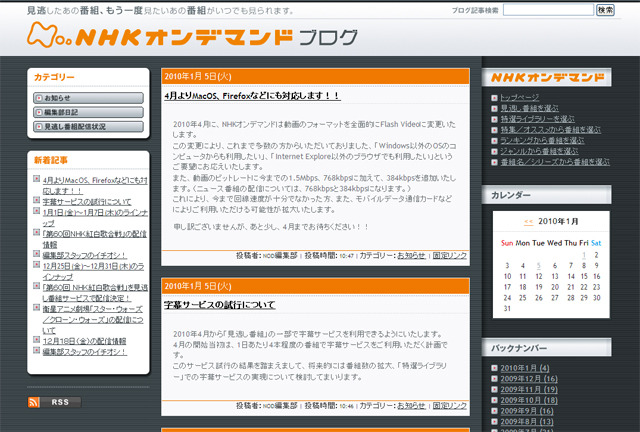This screenshot has height=432, width=640.
Task: Open the first 編集部スタッフのイチオシ！ recent post
Action: pyautogui.click(x=84, y=255)
